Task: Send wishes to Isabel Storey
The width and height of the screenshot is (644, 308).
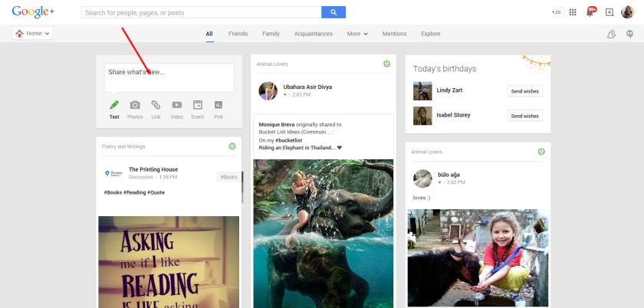Action: click(524, 116)
